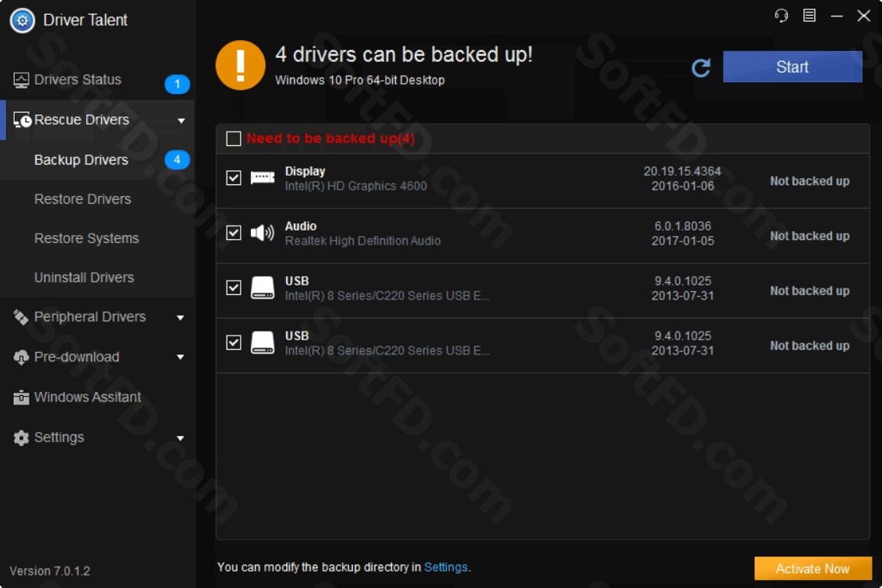882x588 pixels.
Task: Expand the Peripheral Drivers arrow
Action: point(180,318)
